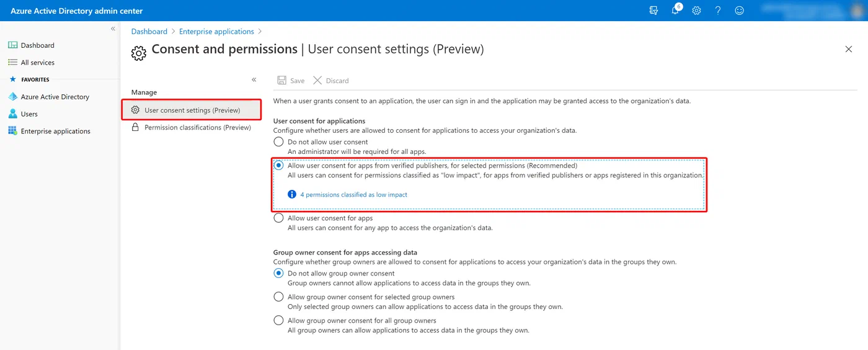The height and width of the screenshot is (350, 868).
Task: Open the notifications bell icon
Action: [675, 11]
